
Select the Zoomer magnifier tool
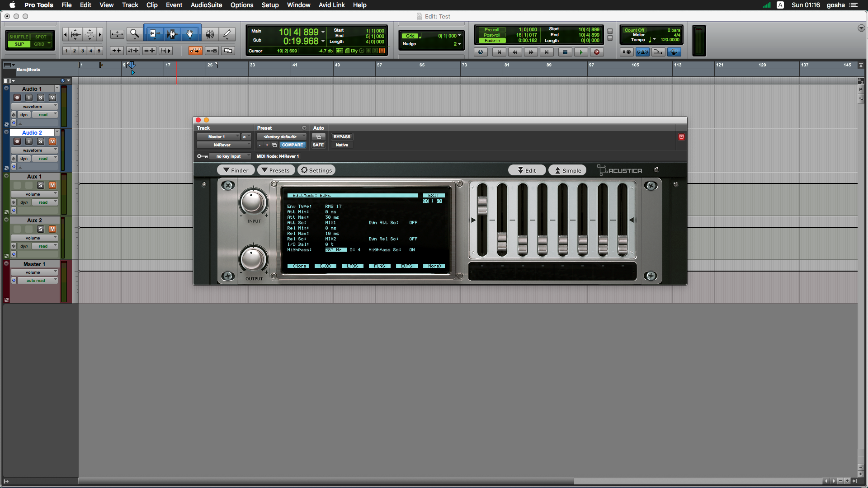pos(134,34)
